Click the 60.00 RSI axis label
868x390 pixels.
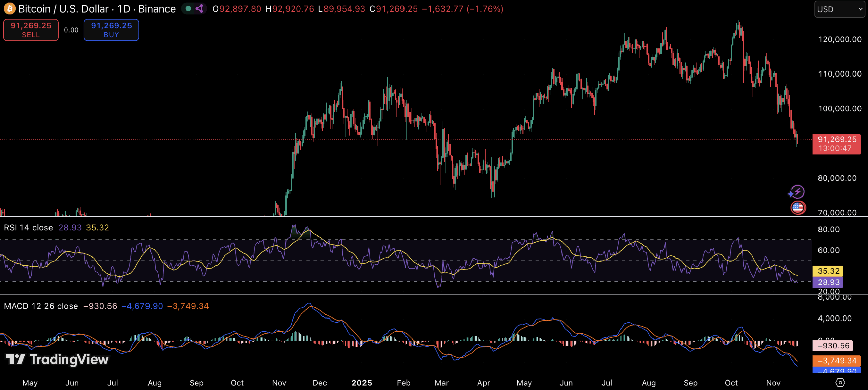(829, 250)
